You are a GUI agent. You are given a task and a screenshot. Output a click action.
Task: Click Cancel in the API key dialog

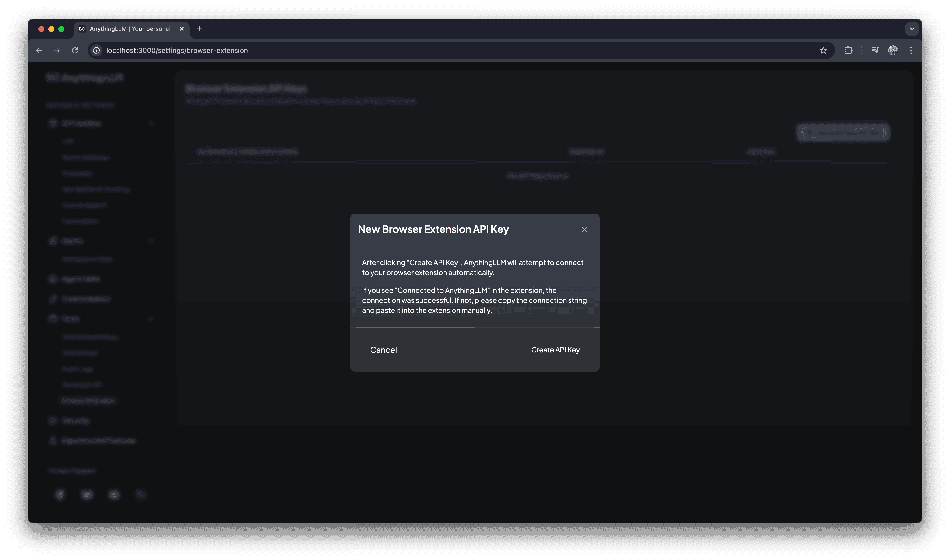coord(384,350)
